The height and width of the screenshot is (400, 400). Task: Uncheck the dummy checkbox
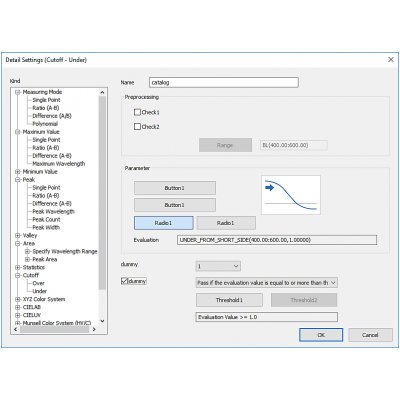point(124,281)
